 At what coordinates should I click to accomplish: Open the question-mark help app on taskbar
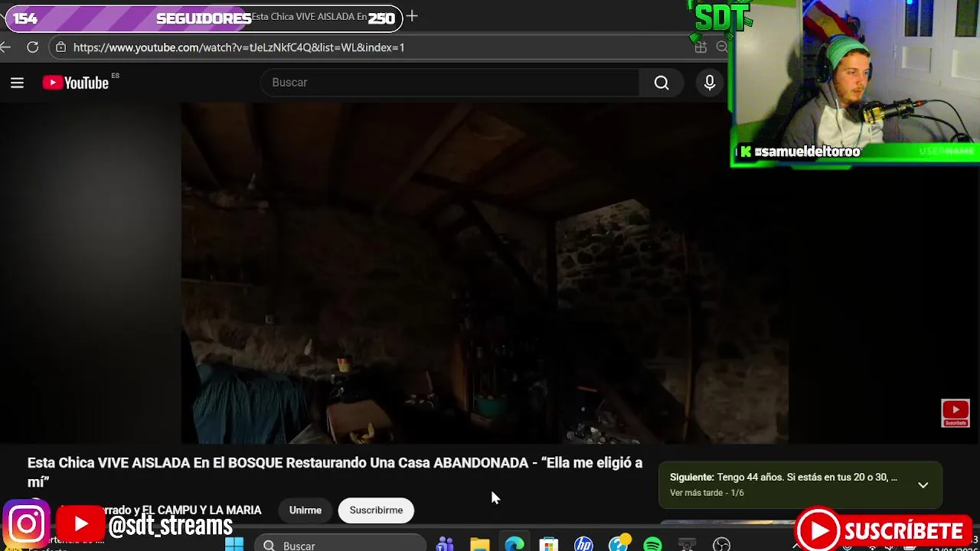pos(619,544)
